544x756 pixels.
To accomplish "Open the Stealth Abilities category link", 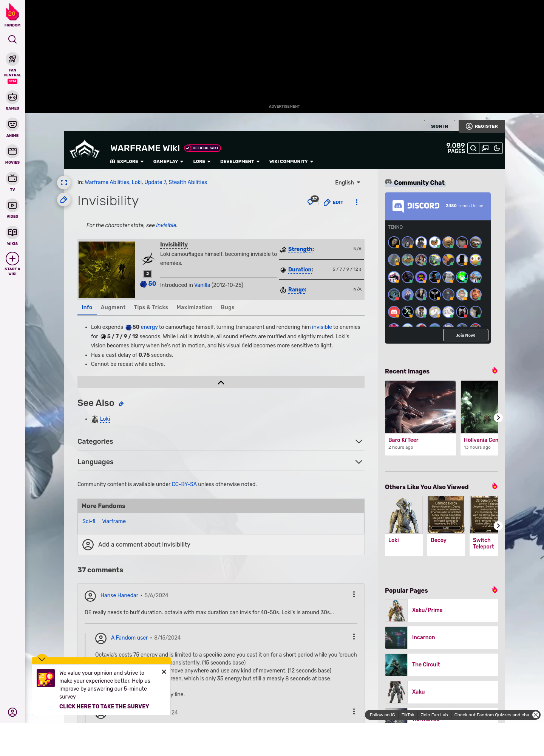I will tap(188, 182).
